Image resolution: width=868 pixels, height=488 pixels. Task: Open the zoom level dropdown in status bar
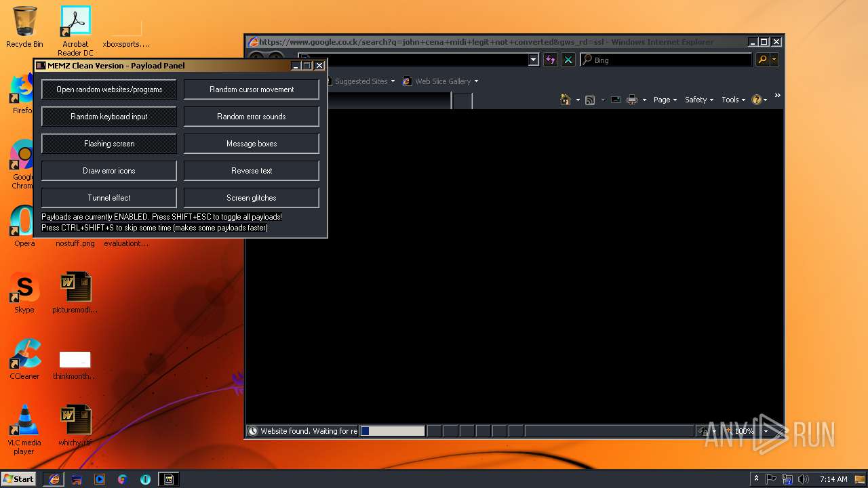766,431
